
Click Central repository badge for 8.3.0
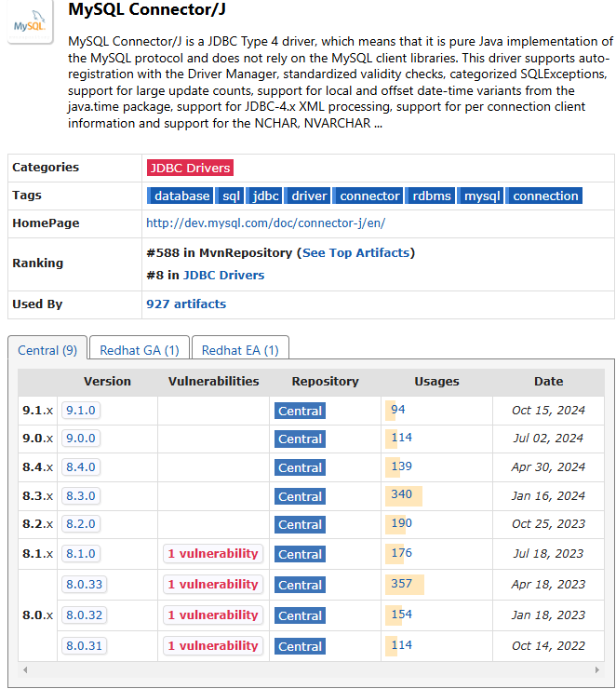pos(300,496)
